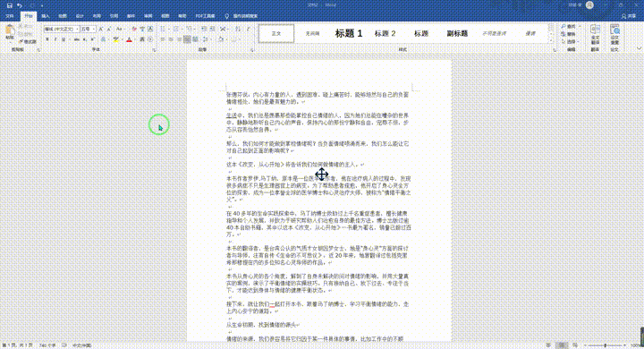Toggle Underline formatting
This screenshot has width=644, height=349.
pyautogui.click(x=64, y=39)
